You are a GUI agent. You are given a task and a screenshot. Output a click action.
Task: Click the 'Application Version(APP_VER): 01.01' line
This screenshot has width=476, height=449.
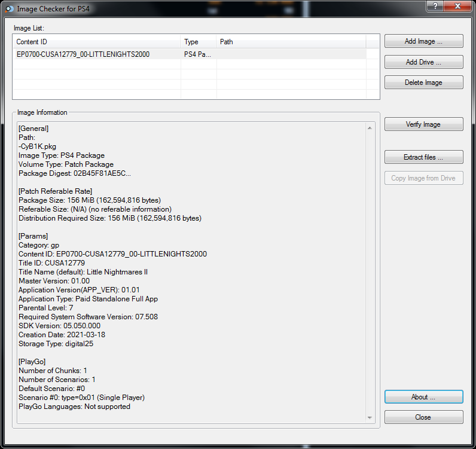click(x=79, y=290)
